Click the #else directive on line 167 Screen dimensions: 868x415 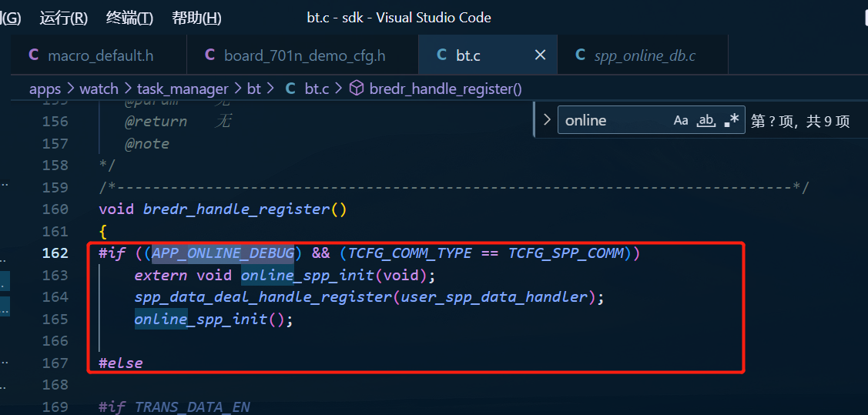point(121,363)
